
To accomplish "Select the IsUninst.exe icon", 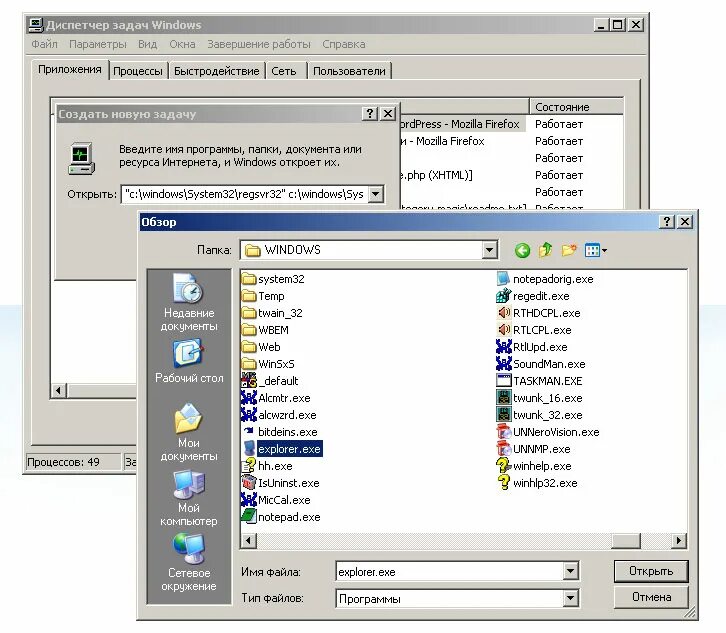I will click(x=249, y=483).
